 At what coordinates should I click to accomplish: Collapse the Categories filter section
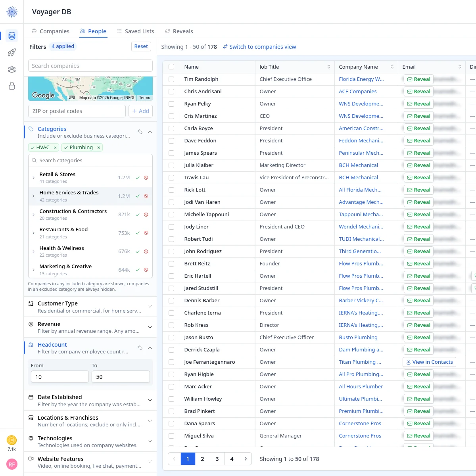(150, 132)
